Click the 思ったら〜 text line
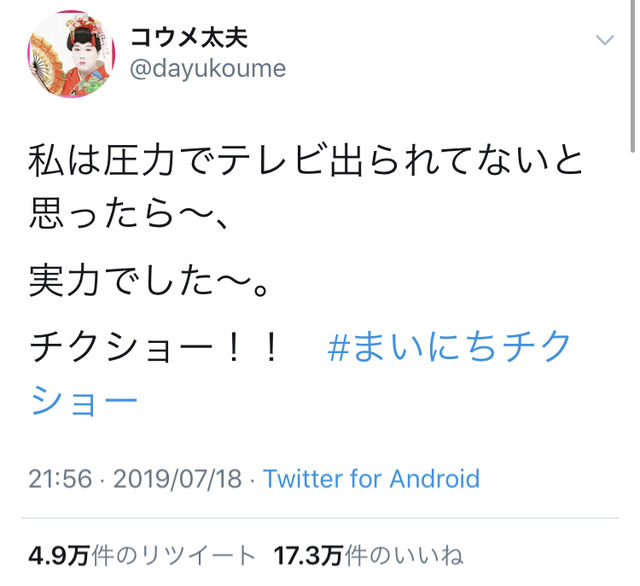The image size is (640, 586). pyautogui.click(x=128, y=214)
